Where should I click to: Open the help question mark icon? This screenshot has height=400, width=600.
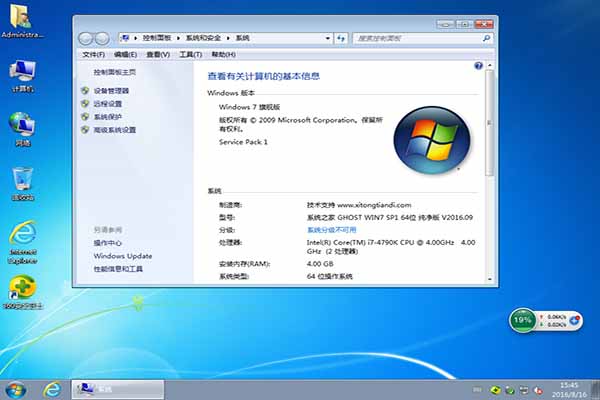[478, 66]
